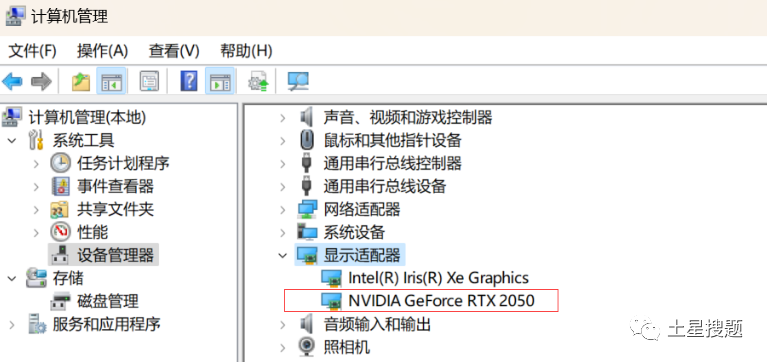Expand the 任务计划程序 node
767x362 pixels.
(36, 163)
